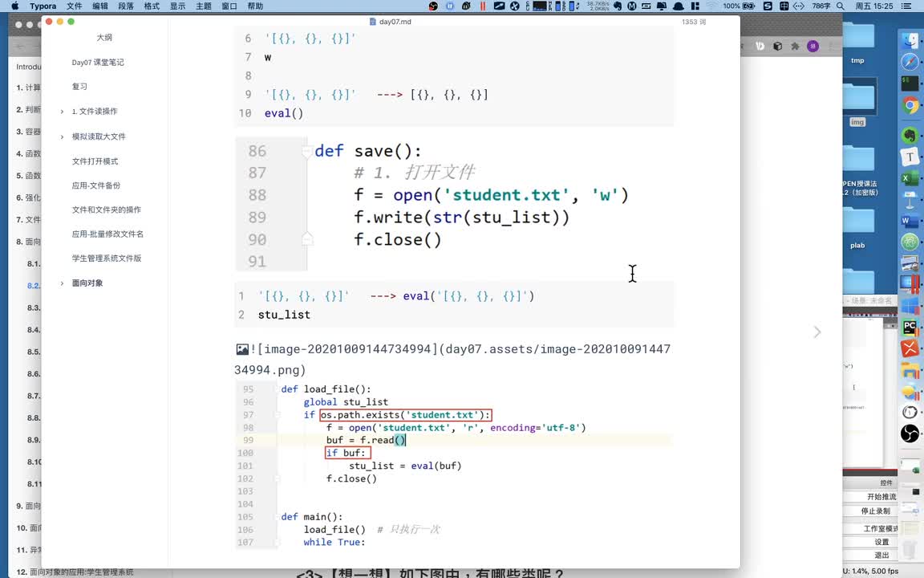This screenshot has width=924, height=578.
Task: Open the 段落 menu
Action: [126, 6]
